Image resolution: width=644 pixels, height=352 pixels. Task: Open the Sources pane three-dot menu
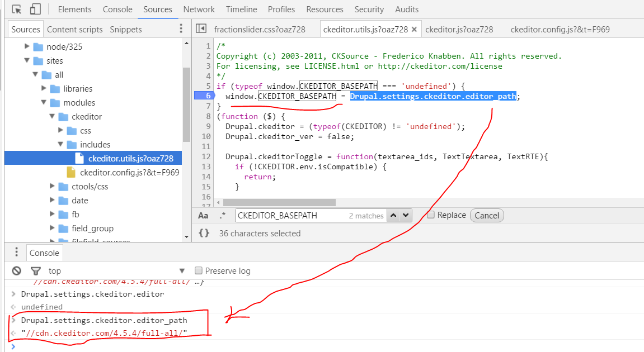tap(180, 29)
